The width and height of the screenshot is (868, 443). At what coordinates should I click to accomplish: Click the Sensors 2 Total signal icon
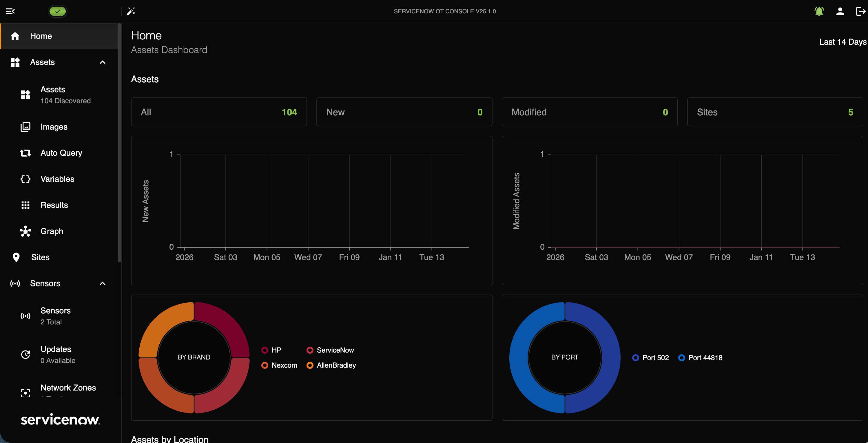tap(25, 316)
